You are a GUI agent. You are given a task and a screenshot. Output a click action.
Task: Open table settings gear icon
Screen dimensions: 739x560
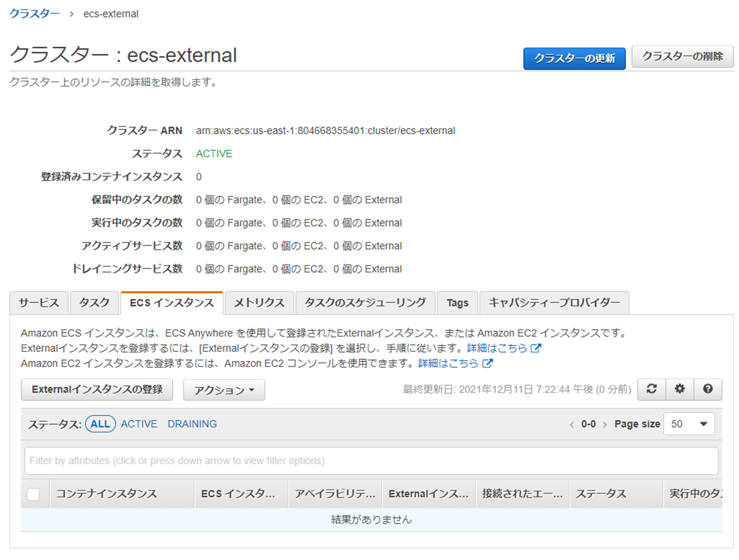[x=679, y=389]
